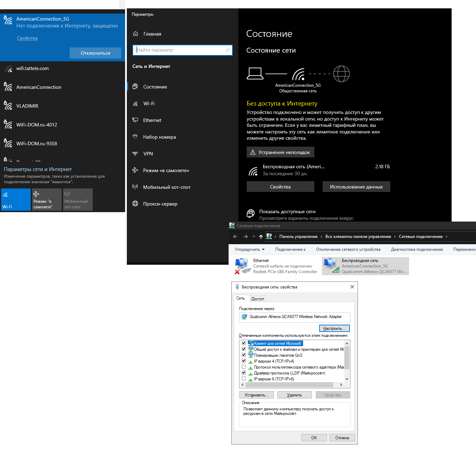Click the Установить... button
The image size is (476, 464).
[256, 395]
